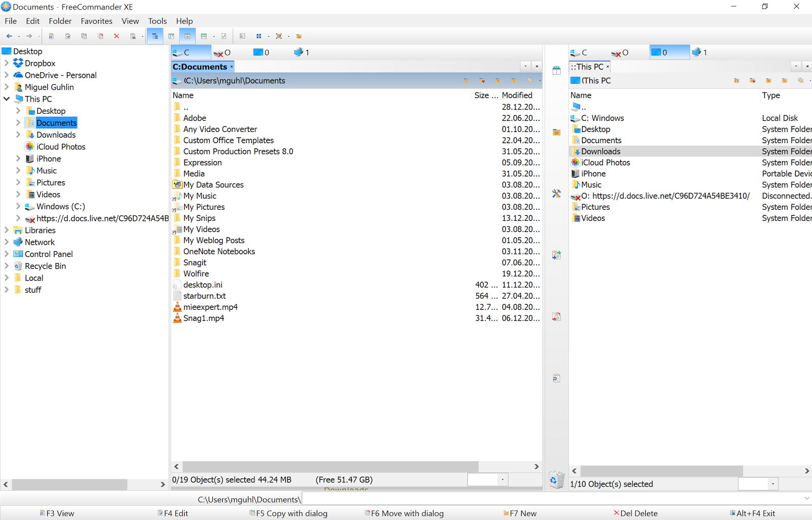The height and width of the screenshot is (520, 812).
Task: Toggle the highlighted dual-panel layout toolbar button
Action: [187, 36]
